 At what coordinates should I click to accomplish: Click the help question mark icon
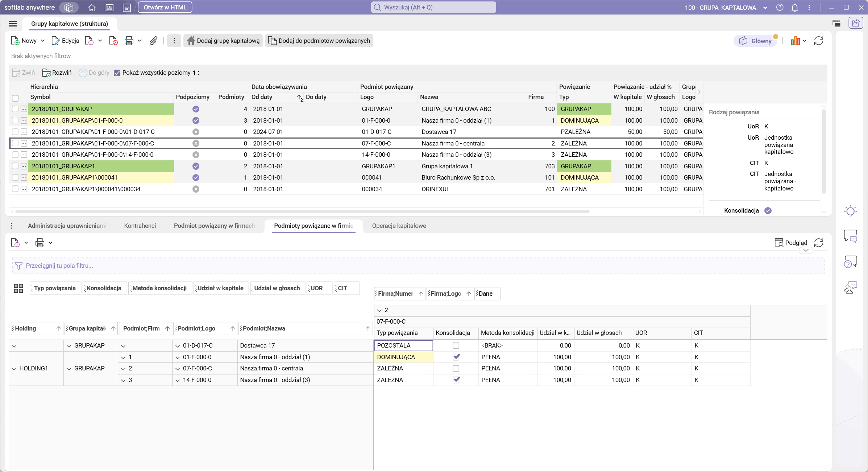(x=780, y=8)
